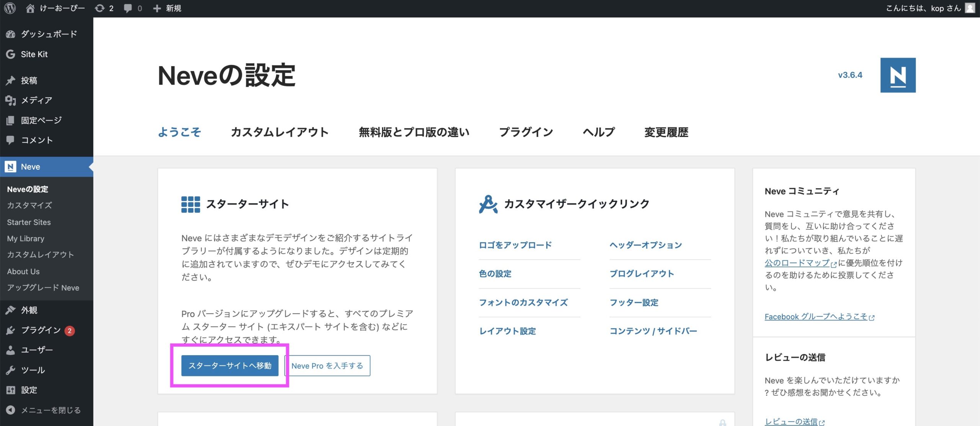Switch to the ようこそ tab
This screenshot has height=426, width=980.
click(180, 132)
